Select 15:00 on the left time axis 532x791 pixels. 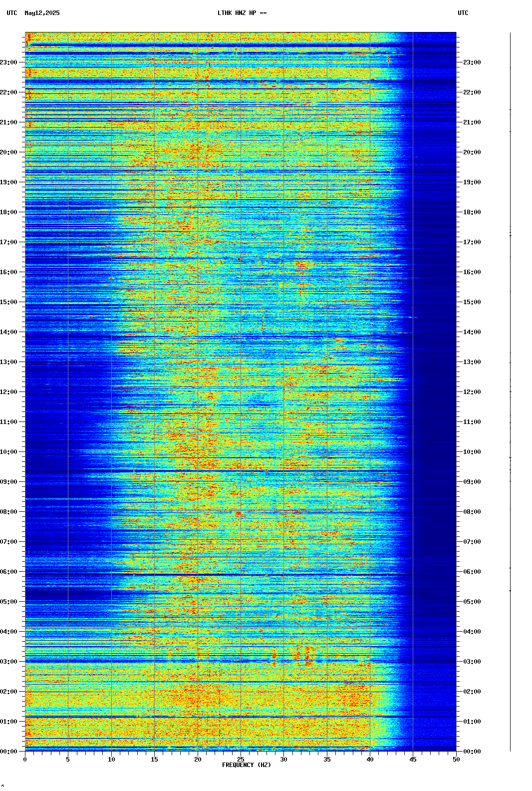coord(8,302)
